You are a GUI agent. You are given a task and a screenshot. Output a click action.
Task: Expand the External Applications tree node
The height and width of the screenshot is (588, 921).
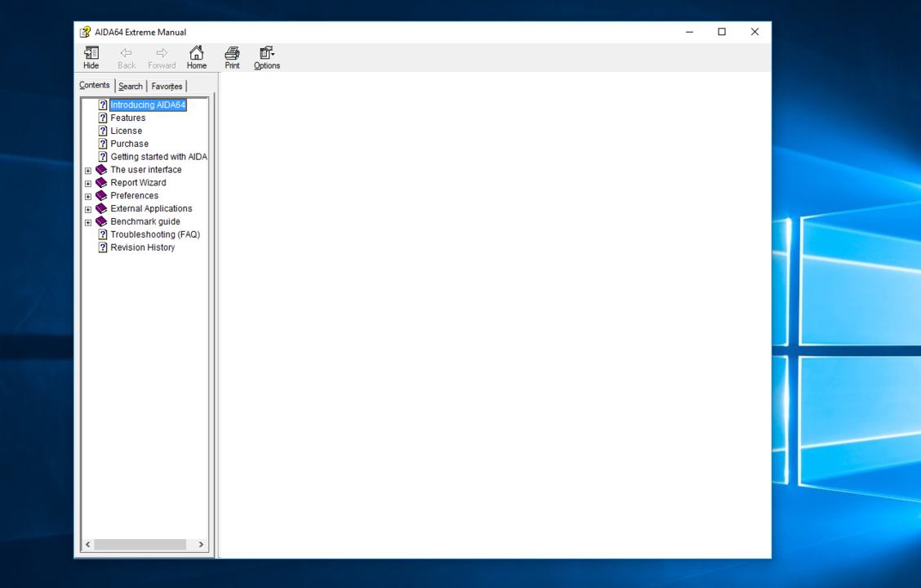pos(88,209)
